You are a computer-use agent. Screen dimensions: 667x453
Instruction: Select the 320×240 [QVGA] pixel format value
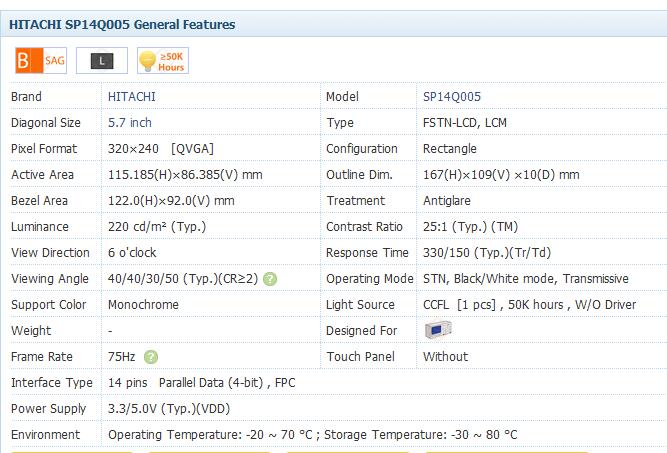tap(161, 148)
